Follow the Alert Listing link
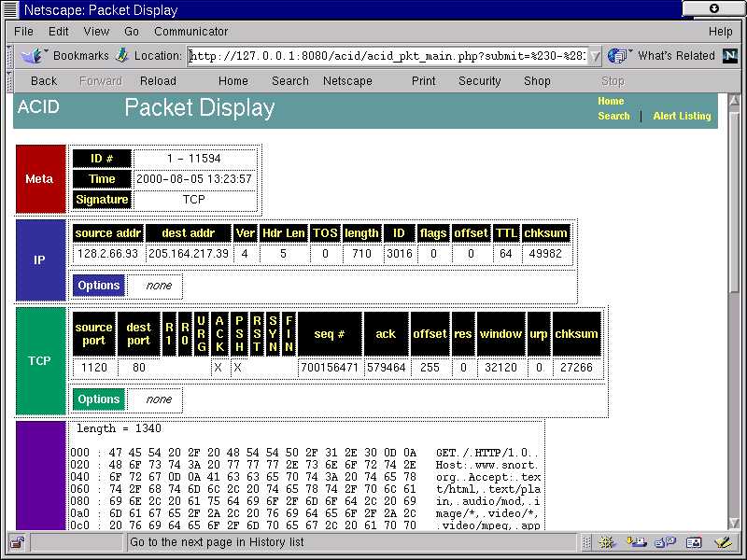The width and height of the screenshot is (747, 560). click(x=682, y=117)
